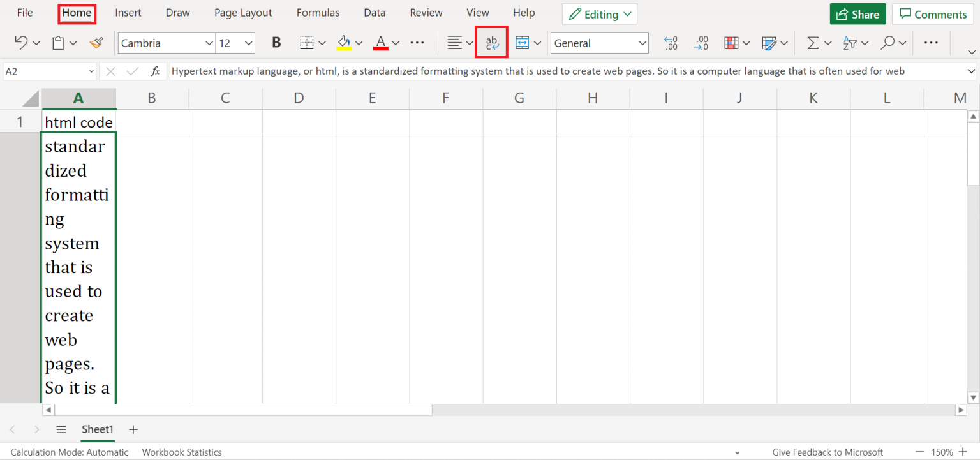Click the Paste clipboard icon
Viewport: 980px width, 460px height.
(x=57, y=43)
